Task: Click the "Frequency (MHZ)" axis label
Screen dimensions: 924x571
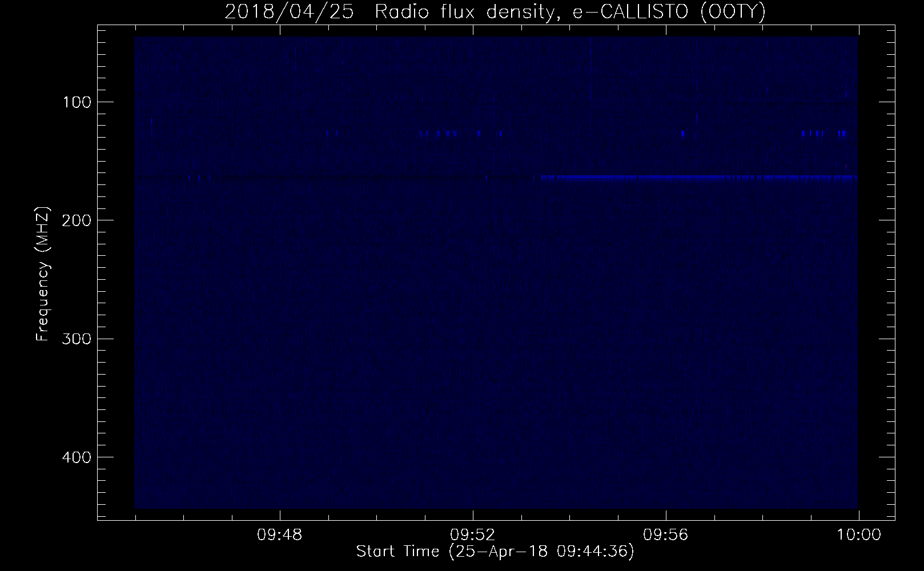Action: [43, 274]
